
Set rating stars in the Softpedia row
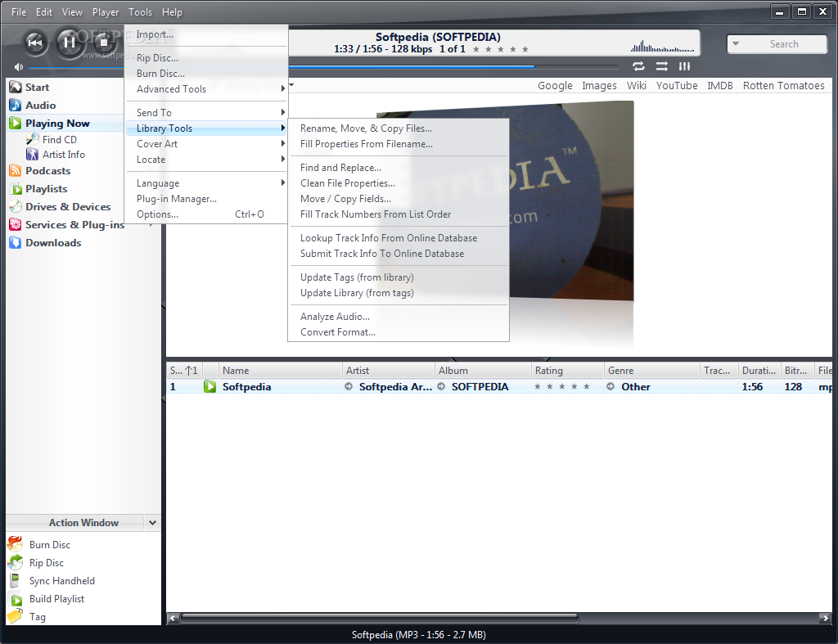point(561,386)
